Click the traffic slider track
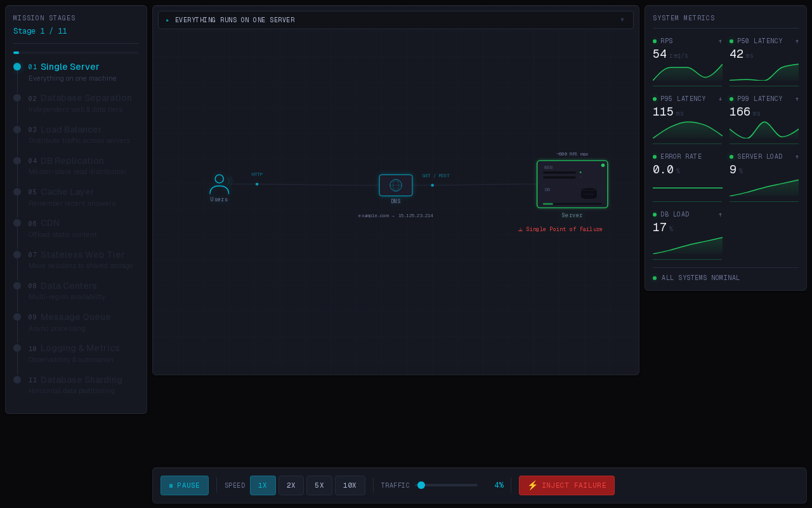 447,485
